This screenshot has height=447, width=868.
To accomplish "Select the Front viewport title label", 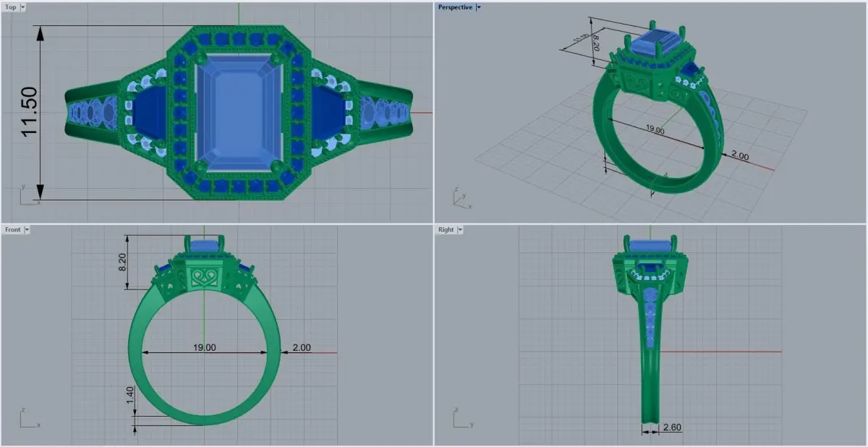I will coord(13,229).
